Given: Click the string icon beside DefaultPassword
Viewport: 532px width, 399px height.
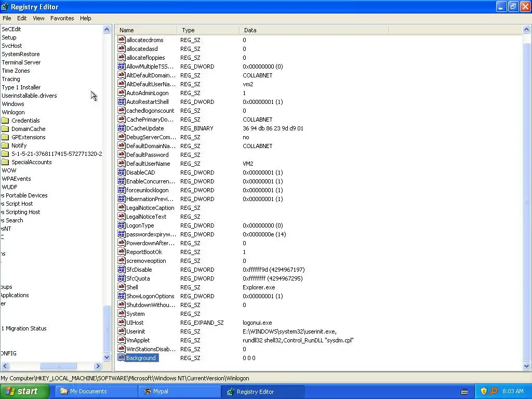Looking at the screenshot, I should coord(122,154).
